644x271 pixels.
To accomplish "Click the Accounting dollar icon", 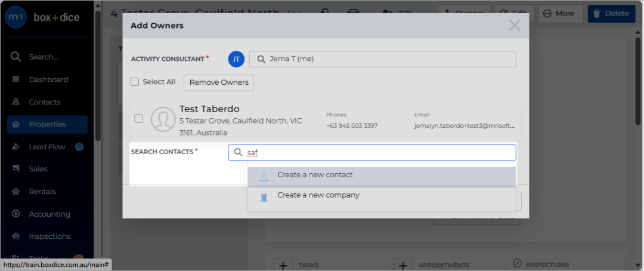I will [16, 214].
